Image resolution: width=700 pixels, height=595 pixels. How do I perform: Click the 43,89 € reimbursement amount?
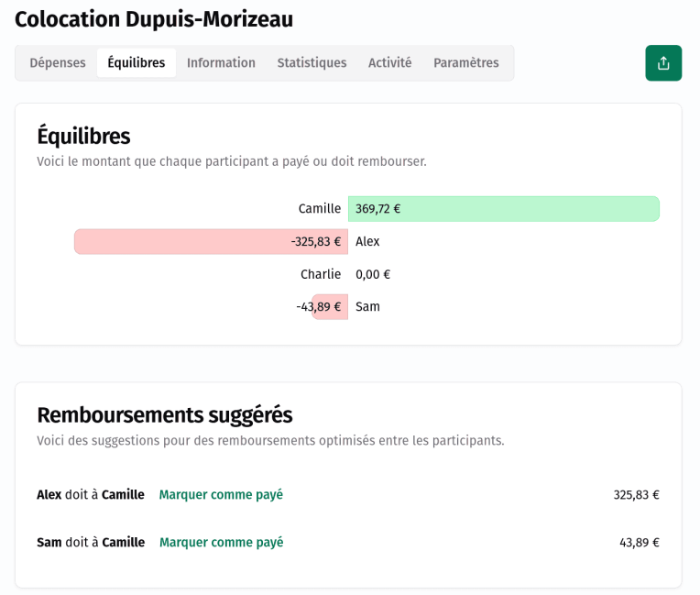(639, 543)
